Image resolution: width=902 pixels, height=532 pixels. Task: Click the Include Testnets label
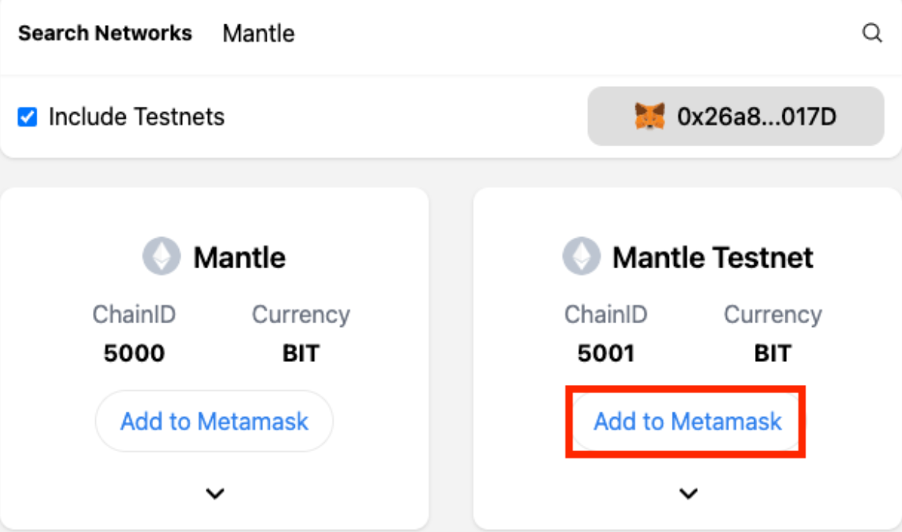pos(136,117)
